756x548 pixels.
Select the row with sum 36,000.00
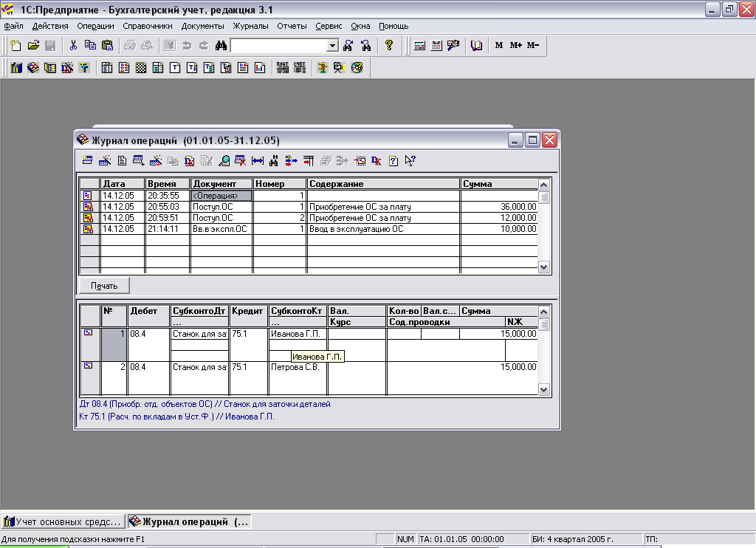click(309, 207)
